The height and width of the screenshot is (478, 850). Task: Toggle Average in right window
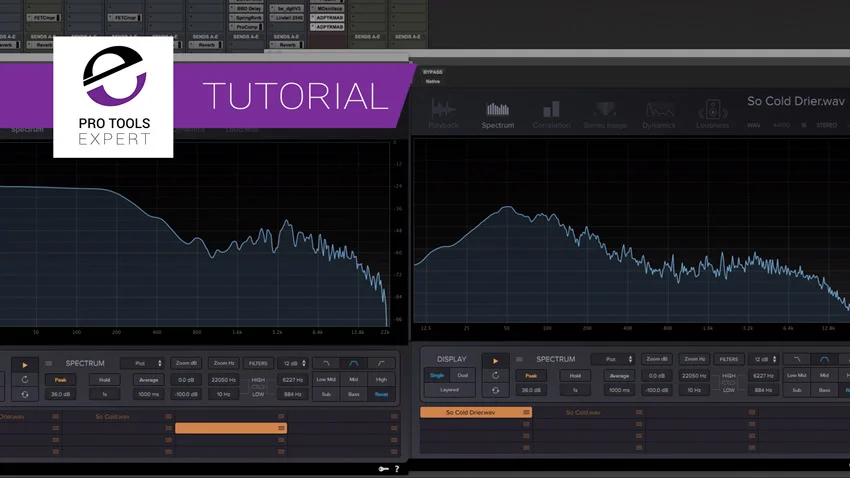pos(619,376)
